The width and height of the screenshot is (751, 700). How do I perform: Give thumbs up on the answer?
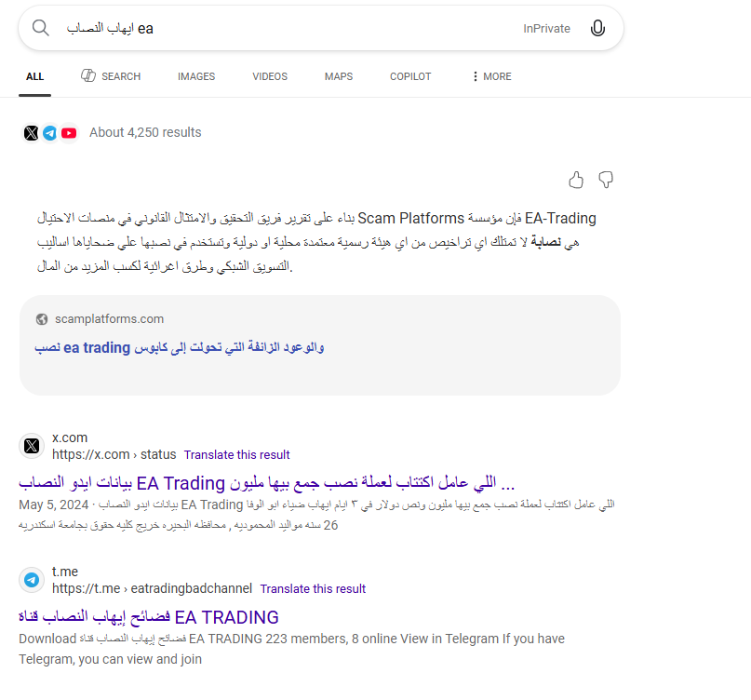[x=576, y=181]
